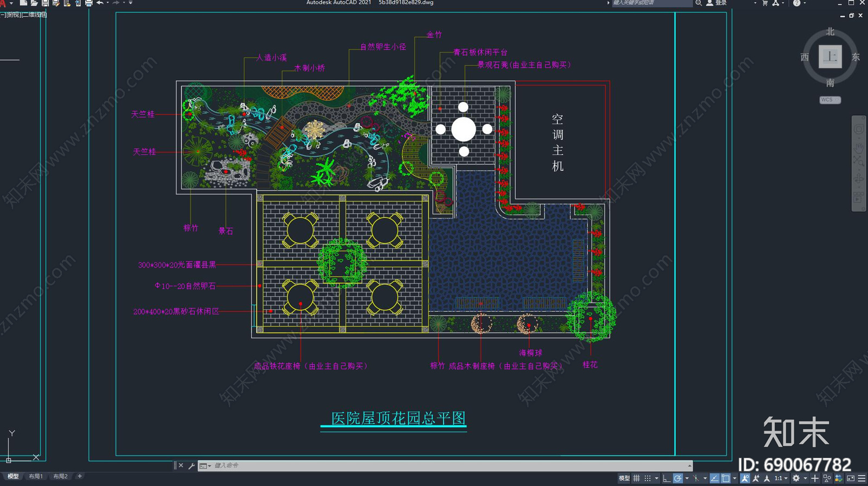Switch to the 布局1 layout tab
The width and height of the screenshot is (868, 486).
36,476
